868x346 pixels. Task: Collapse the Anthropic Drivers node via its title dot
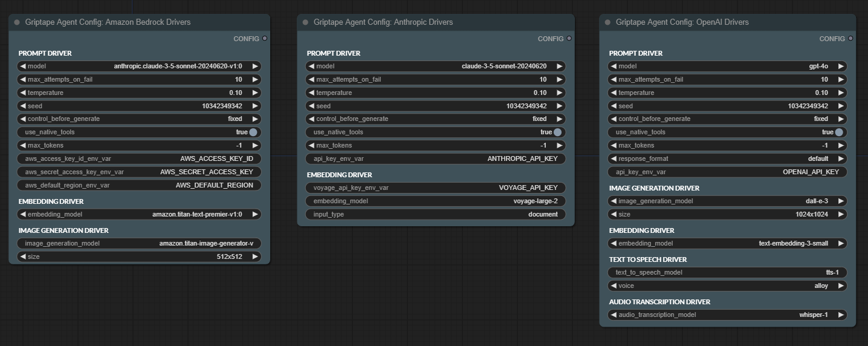[305, 22]
